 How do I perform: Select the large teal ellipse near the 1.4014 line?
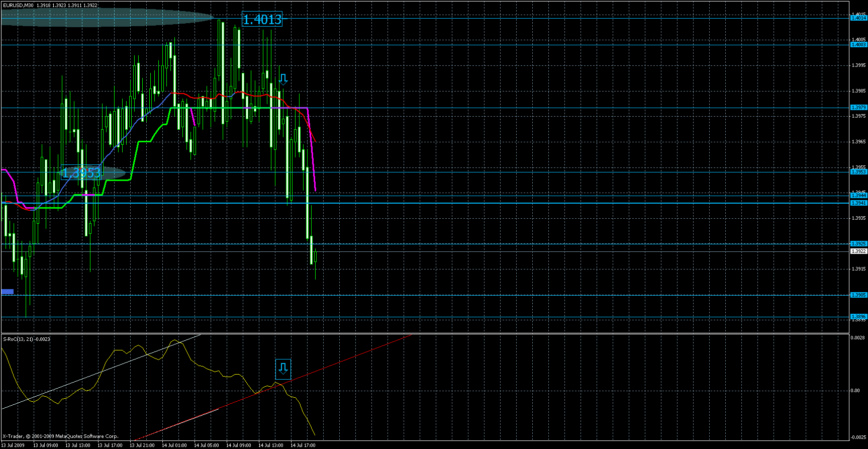click(108, 18)
